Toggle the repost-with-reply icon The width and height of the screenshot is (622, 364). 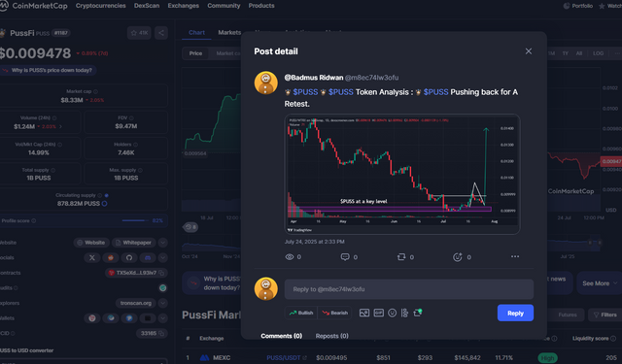[417, 313]
